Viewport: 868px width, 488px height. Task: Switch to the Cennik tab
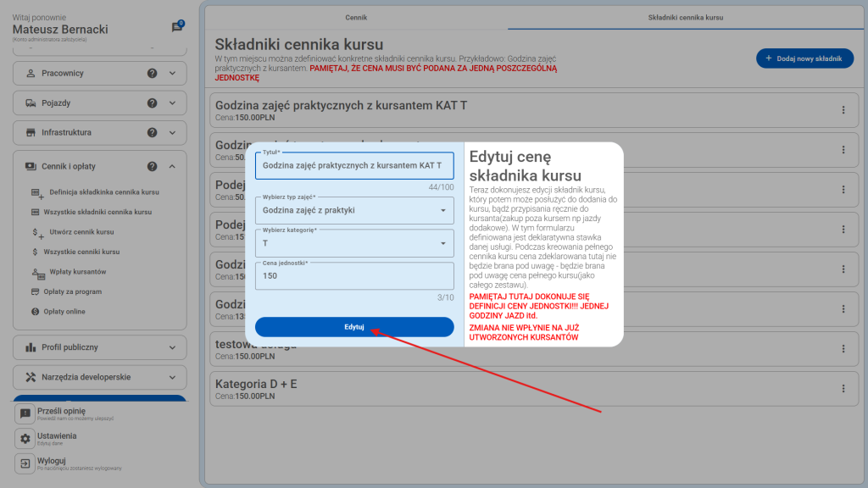(x=356, y=17)
